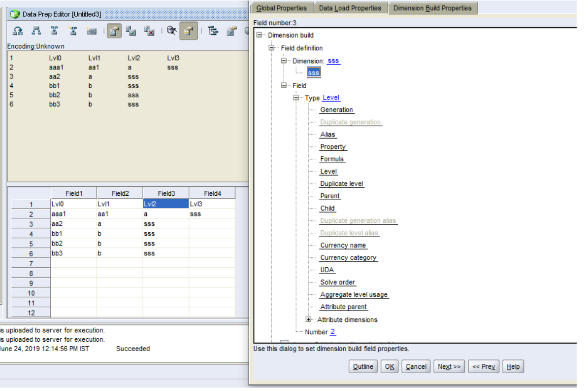
Task: Switch to the Global Properties tab
Action: (281, 8)
